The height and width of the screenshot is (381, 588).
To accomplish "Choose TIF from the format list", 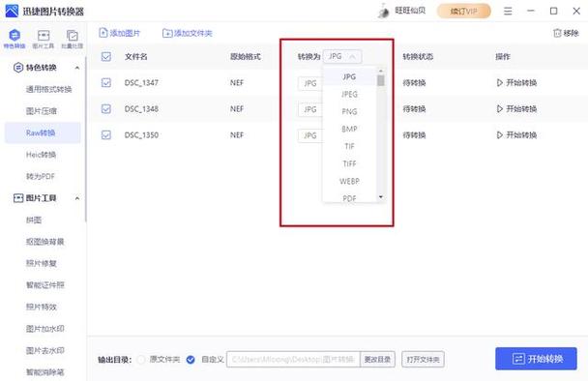I will coord(349,146).
